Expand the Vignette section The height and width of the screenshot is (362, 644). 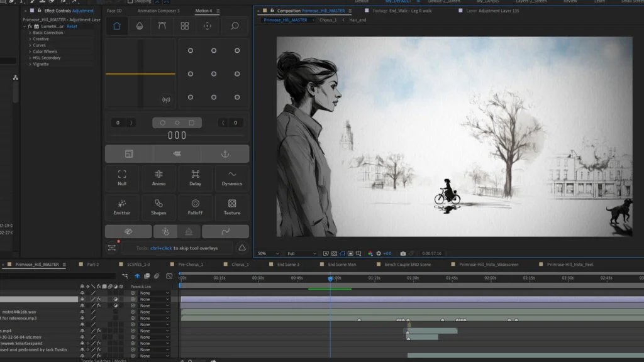(30, 64)
